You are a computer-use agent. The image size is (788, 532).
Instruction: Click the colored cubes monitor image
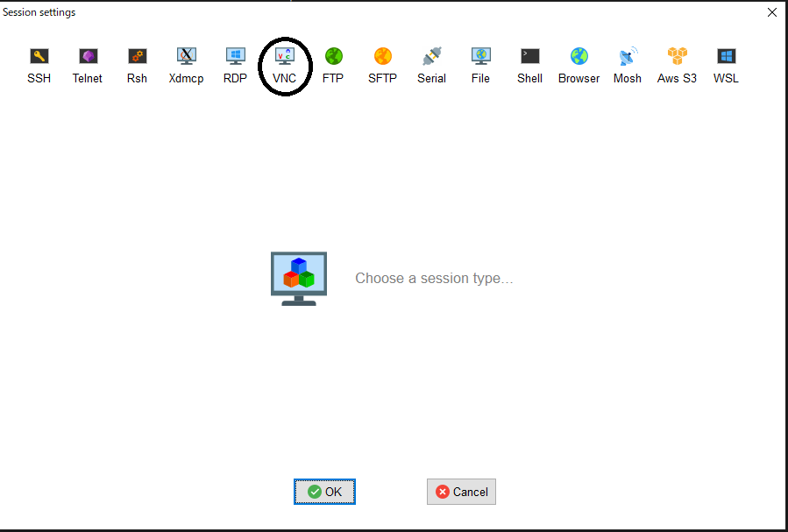click(x=299, y=278)
